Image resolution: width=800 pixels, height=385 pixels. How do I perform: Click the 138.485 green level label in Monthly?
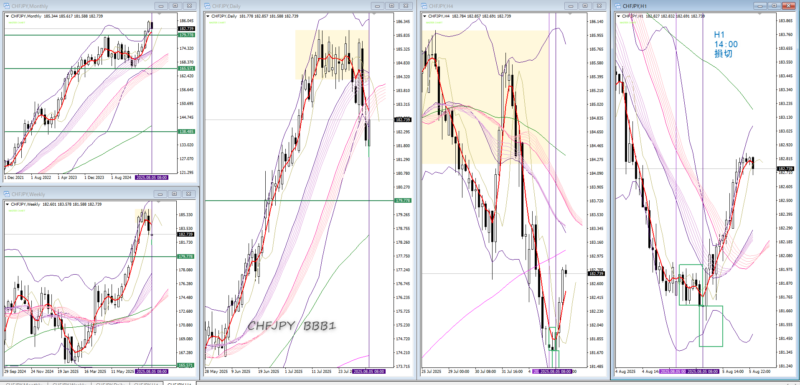(186, 131)
